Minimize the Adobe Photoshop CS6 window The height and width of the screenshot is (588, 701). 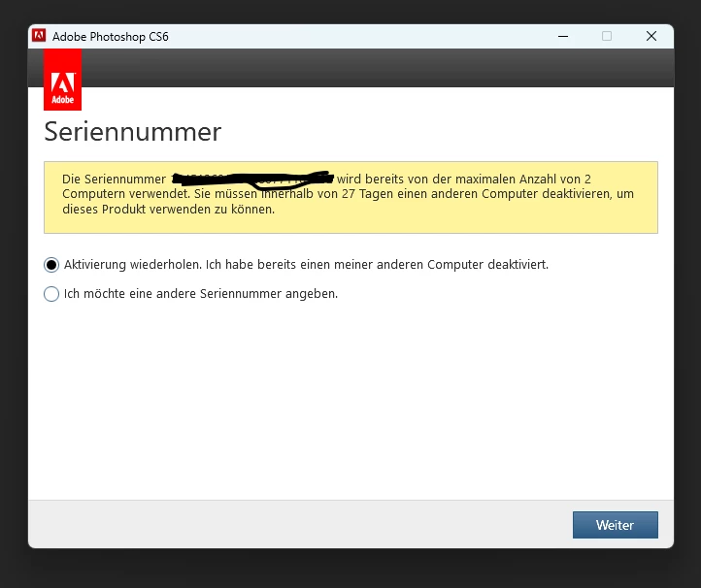563,36
